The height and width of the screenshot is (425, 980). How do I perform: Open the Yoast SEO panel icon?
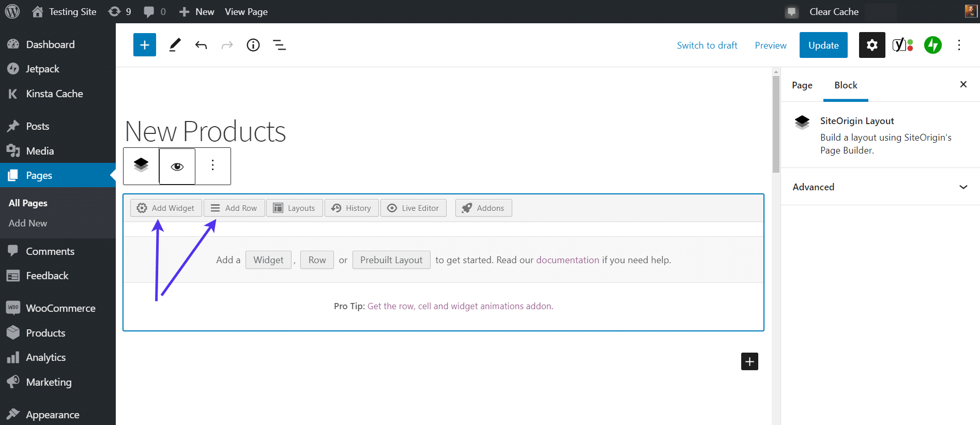[902, 45]
